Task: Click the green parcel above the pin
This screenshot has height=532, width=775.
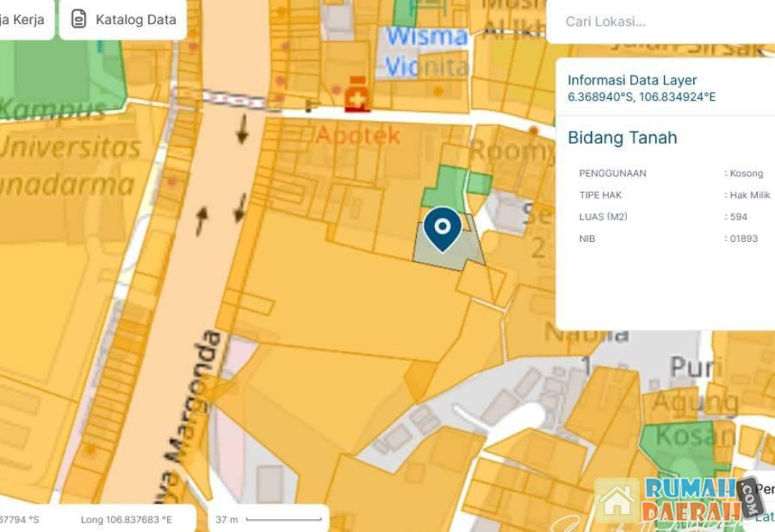Action: (445, 188)
